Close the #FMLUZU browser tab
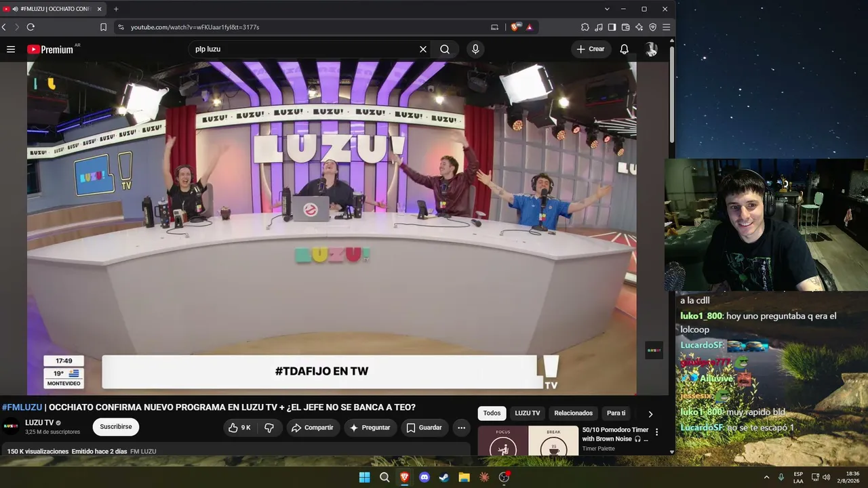The width and height of the screenshot is (868, 488). pyautogui.click(x=99, y=9)
